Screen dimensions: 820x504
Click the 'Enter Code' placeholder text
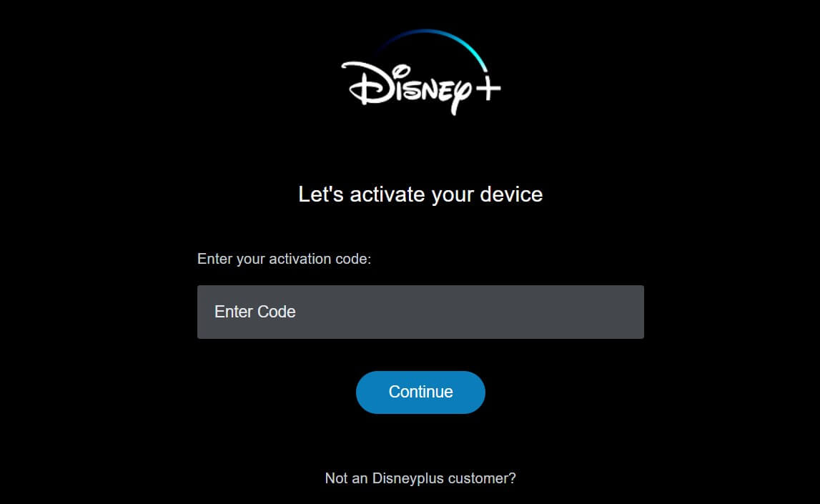click(255, 312)
